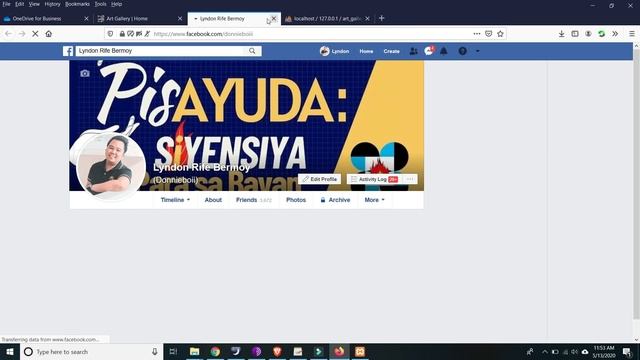The width and height of the screenshot is (640, 360).
Task: Click the page vertical scrollbar
Action: (636, 184)
